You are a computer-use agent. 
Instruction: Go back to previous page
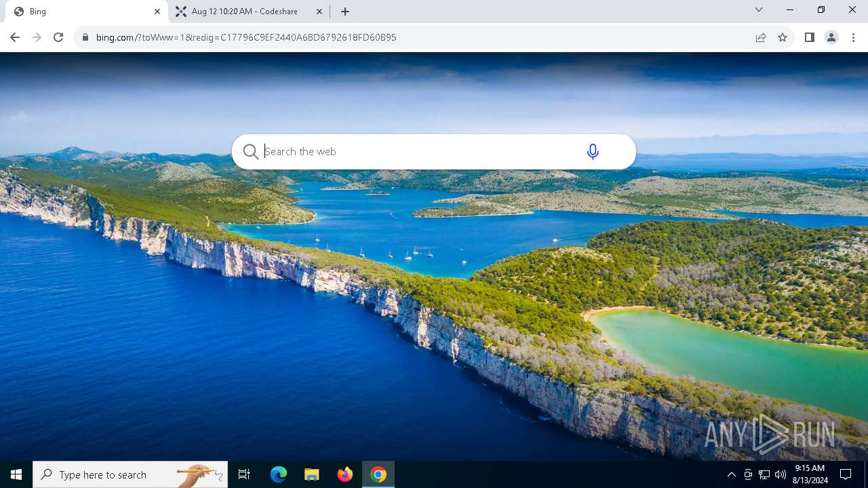pyautogui.click(x=15, y=37)
